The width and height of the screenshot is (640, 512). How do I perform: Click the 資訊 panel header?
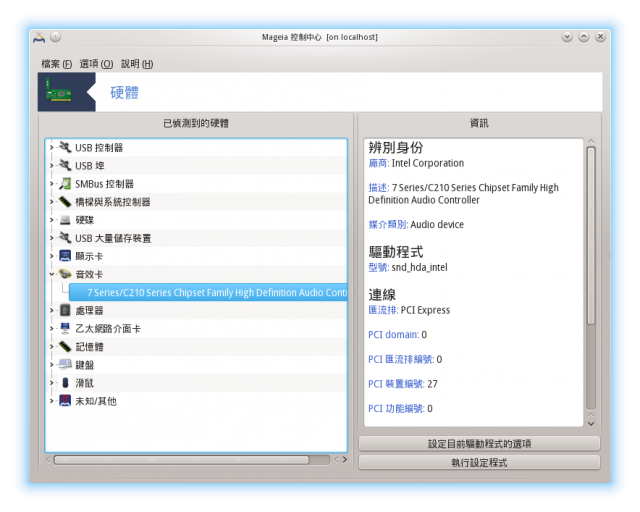click(x=479, y=123)
